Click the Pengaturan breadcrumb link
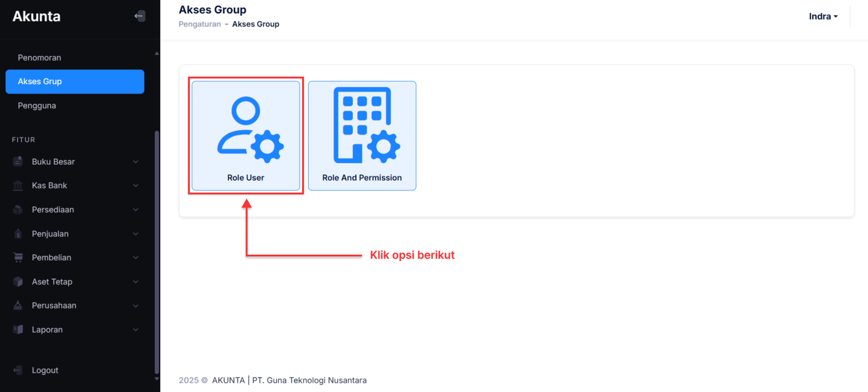This screenshot has height=392, width=868. 199,24
